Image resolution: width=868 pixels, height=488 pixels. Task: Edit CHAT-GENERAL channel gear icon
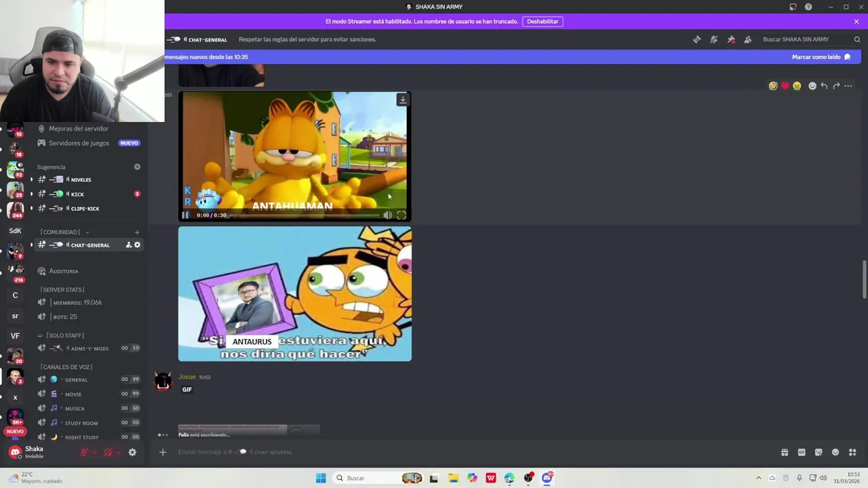point(137,245)
